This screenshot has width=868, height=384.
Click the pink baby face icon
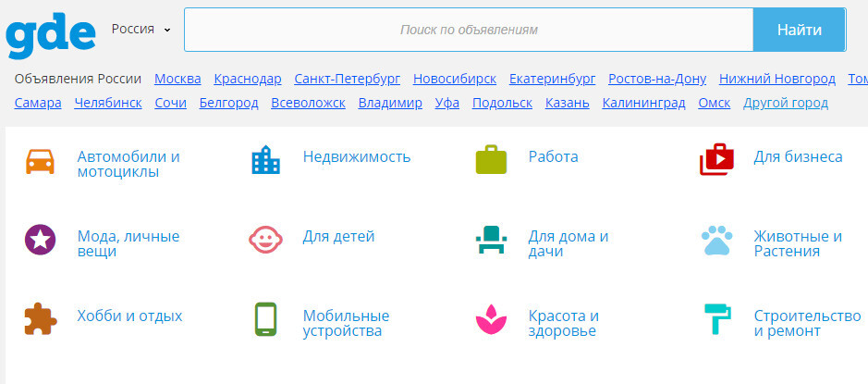point(265,240)
